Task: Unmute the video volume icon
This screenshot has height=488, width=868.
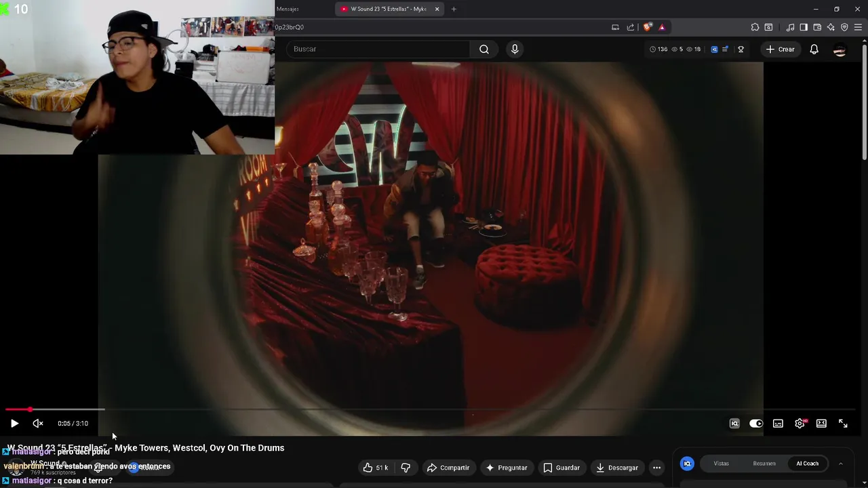Action: tap(38, 424)
